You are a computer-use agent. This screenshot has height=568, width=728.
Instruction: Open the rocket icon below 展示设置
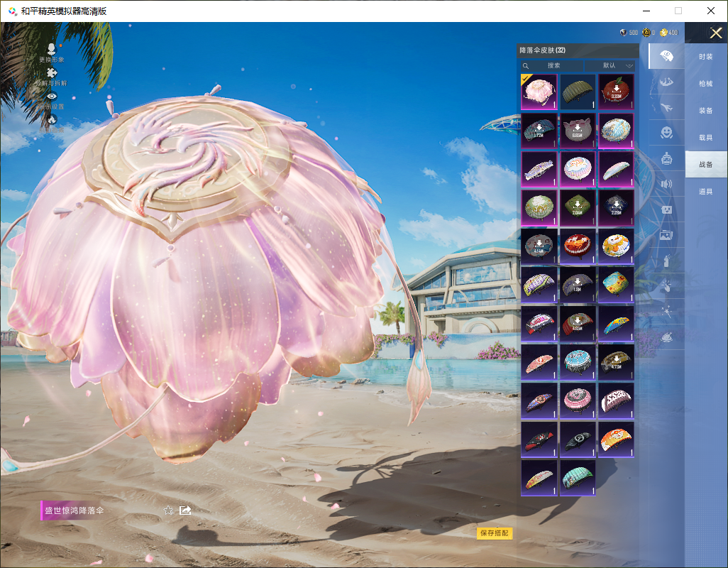tap(52, 120)
